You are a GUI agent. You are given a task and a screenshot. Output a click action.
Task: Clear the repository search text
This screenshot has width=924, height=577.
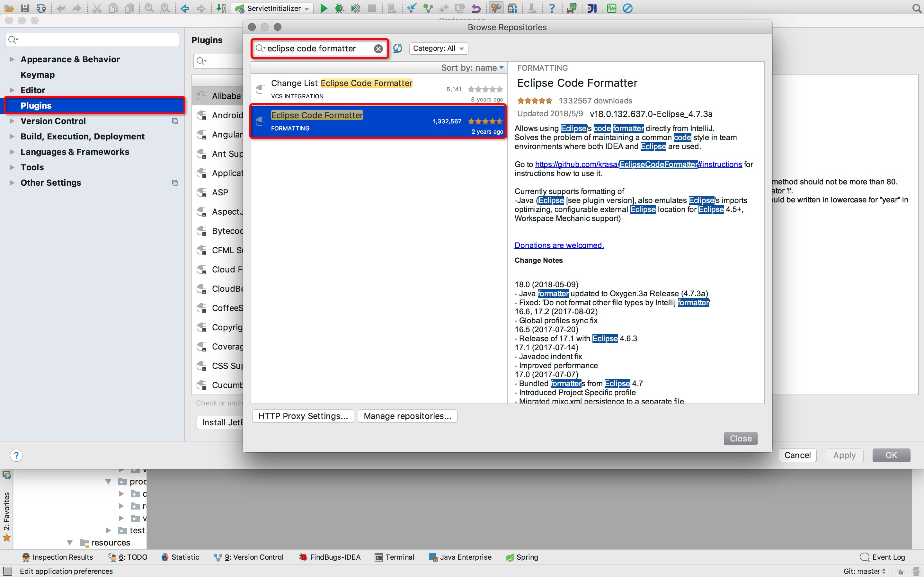378,49
